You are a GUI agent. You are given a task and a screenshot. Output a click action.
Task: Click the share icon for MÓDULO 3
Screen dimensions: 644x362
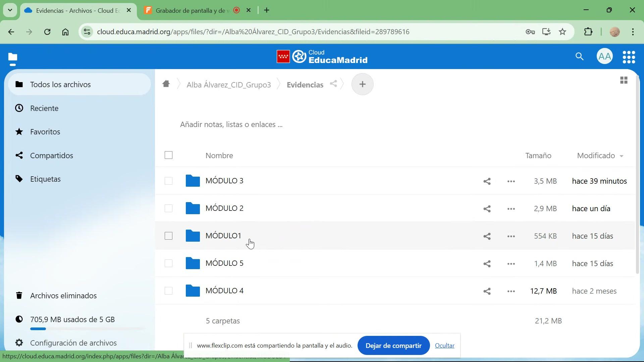coord(487,181)
